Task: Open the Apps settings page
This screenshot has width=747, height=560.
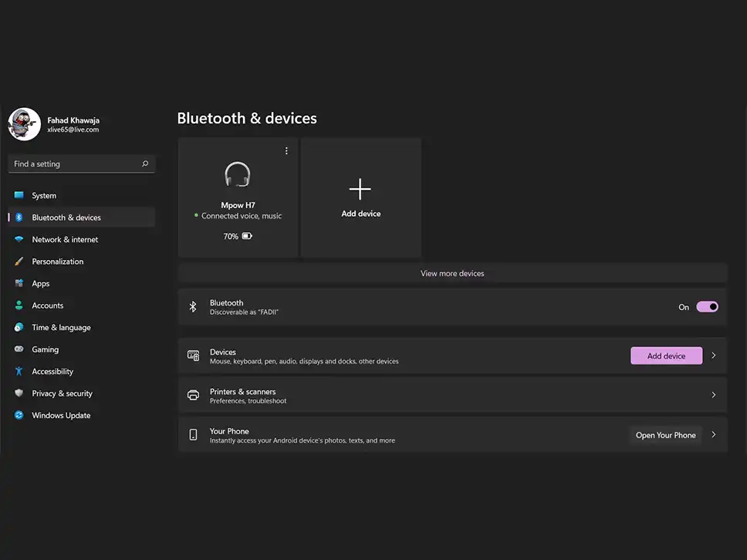Action: 41,284
